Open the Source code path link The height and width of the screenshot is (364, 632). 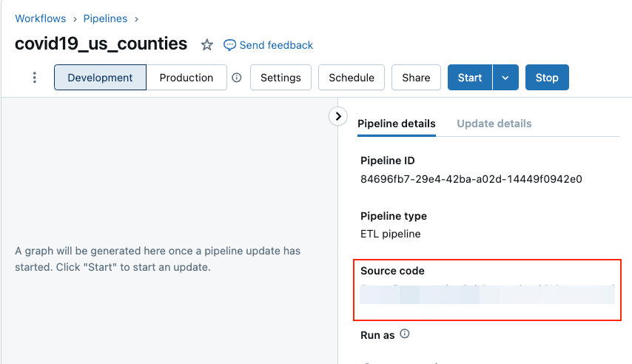(x=487, y=294)
